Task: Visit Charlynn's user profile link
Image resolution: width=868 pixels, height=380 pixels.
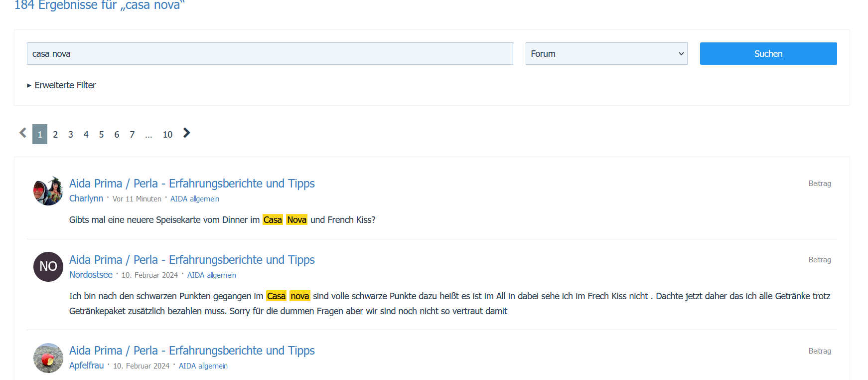Action: tap(86, 198)
